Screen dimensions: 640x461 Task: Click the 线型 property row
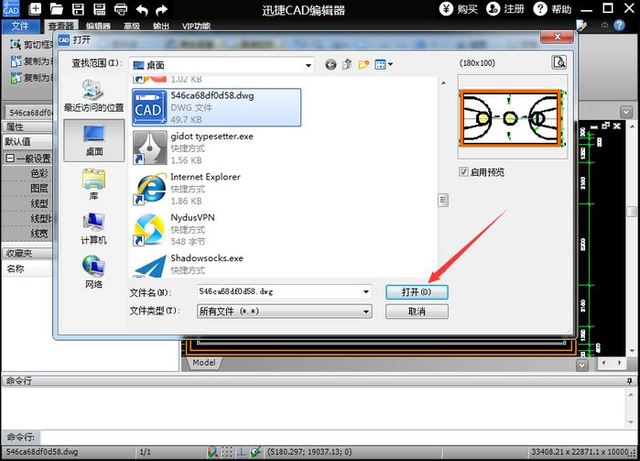tap(27, 203)
